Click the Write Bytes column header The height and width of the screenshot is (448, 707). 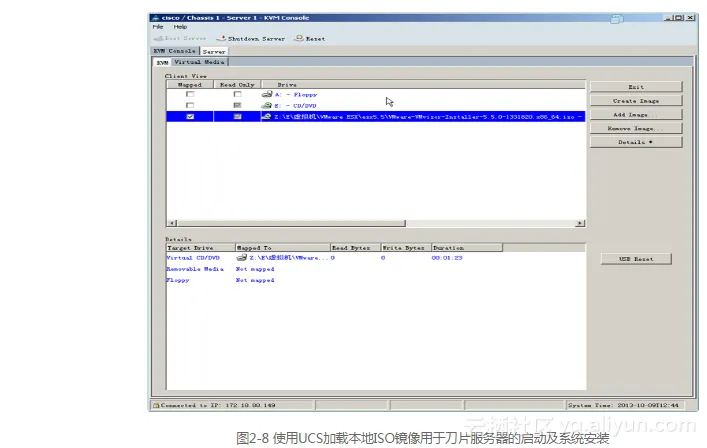pyautogui.click(x=406, y=247)
